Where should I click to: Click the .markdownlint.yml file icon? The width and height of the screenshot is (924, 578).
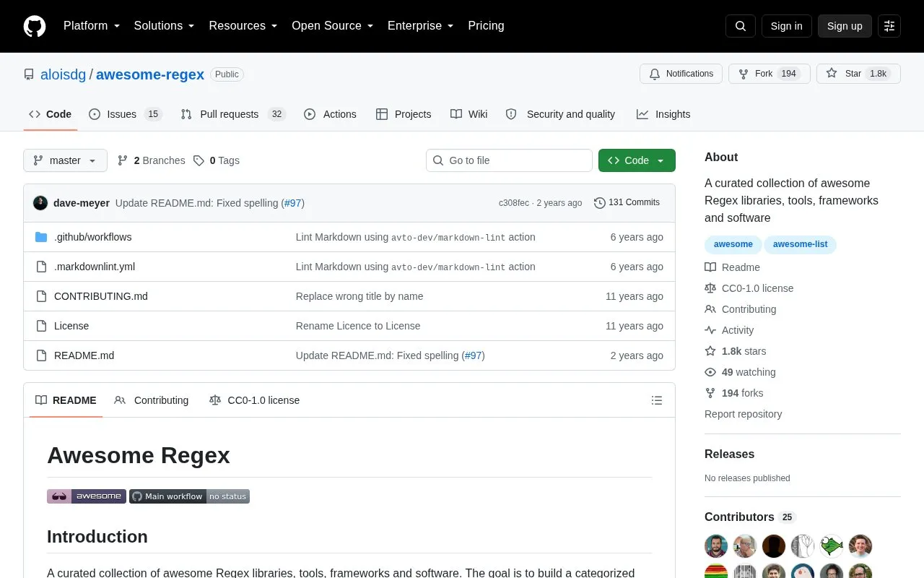(41, 267)
